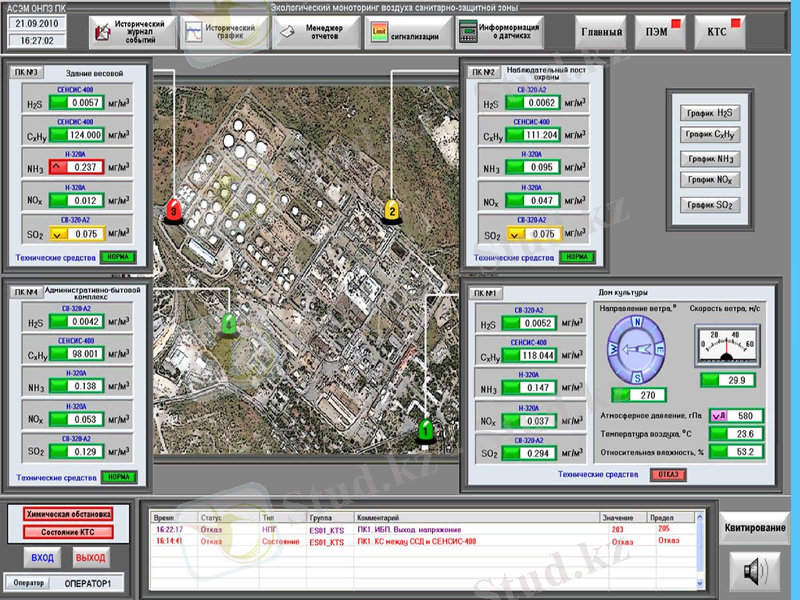Switch to the ПЭМ screen
Image resolution: width=800 pixels, height=600 pixels.
click(660, 33)
